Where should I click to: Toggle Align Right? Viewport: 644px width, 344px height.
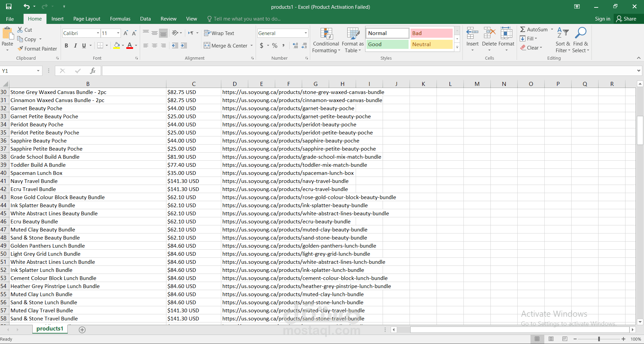click(163, 45)
